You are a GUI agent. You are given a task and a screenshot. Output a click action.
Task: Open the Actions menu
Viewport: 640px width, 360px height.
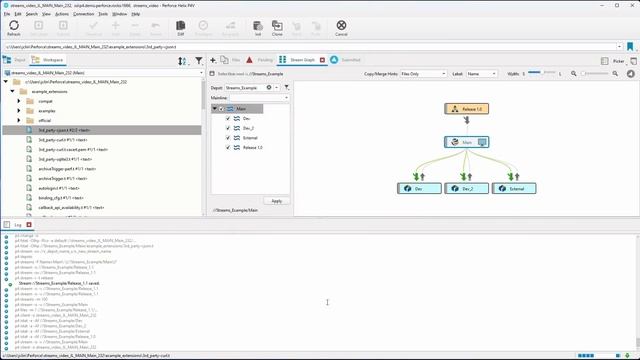tap(62, 14)
